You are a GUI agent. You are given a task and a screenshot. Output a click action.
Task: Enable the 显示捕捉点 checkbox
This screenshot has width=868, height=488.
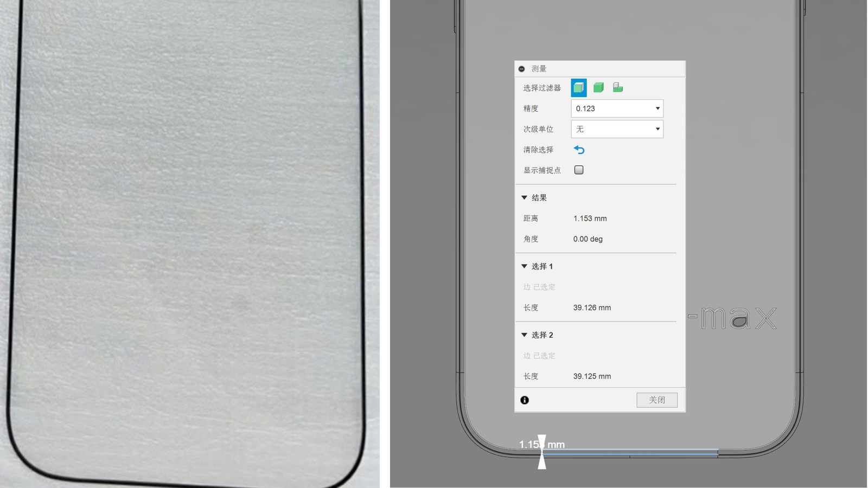coord(579,170)
